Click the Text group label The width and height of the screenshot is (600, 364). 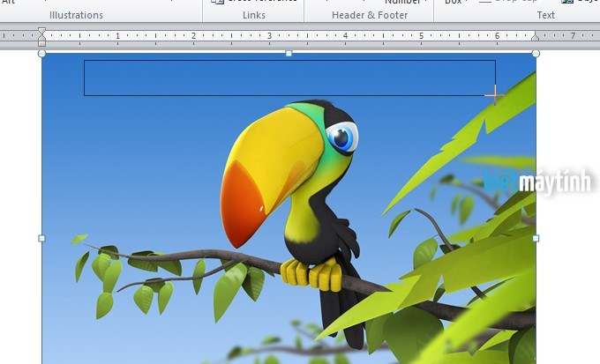[545, 15]
